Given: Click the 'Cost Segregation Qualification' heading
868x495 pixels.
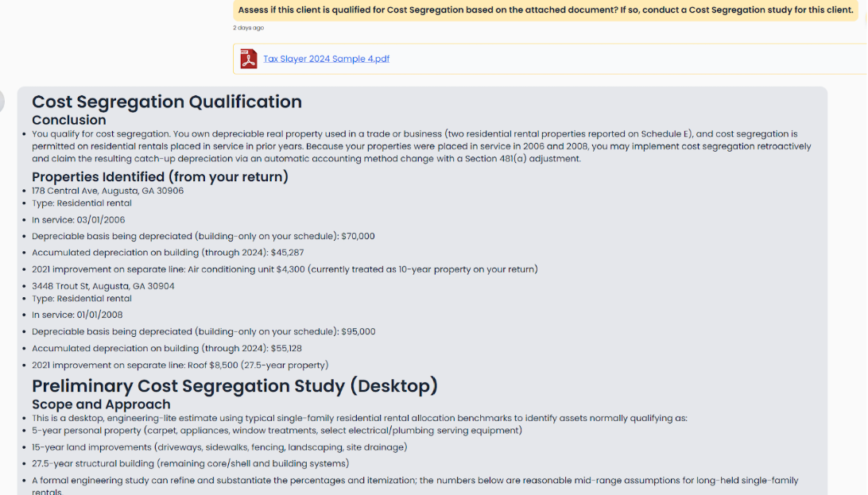Looking at the screenshot, I should (167, 102).
